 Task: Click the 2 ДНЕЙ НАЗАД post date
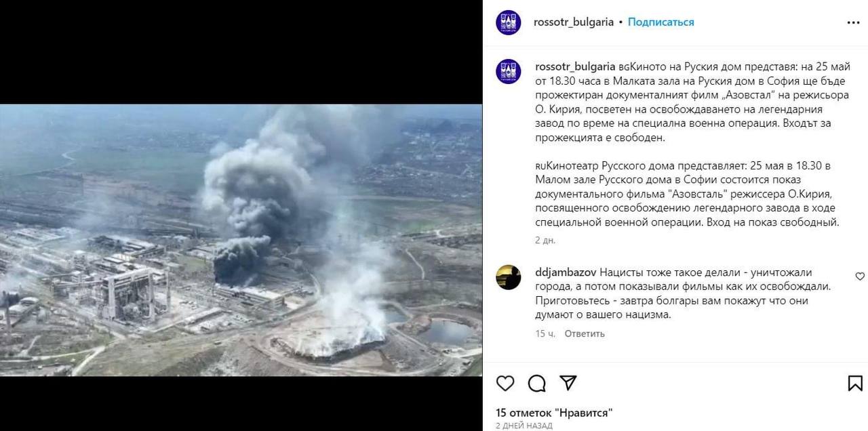point(524,426)
